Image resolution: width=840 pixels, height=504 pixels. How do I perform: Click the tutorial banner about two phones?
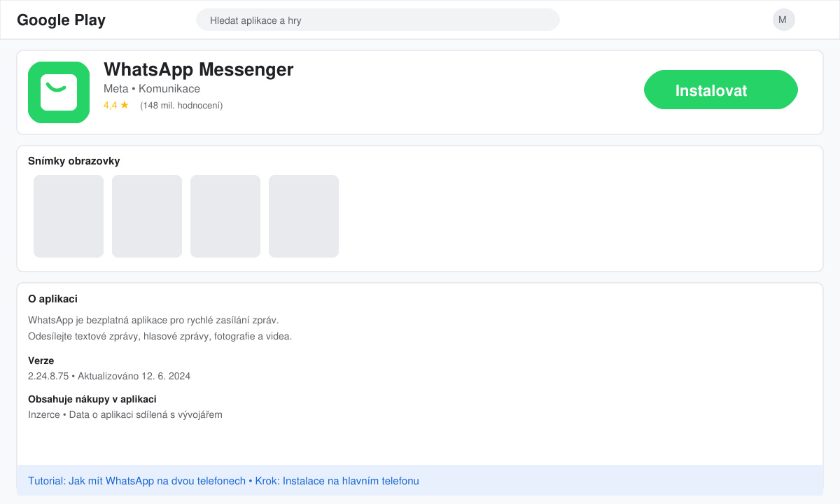420,481
